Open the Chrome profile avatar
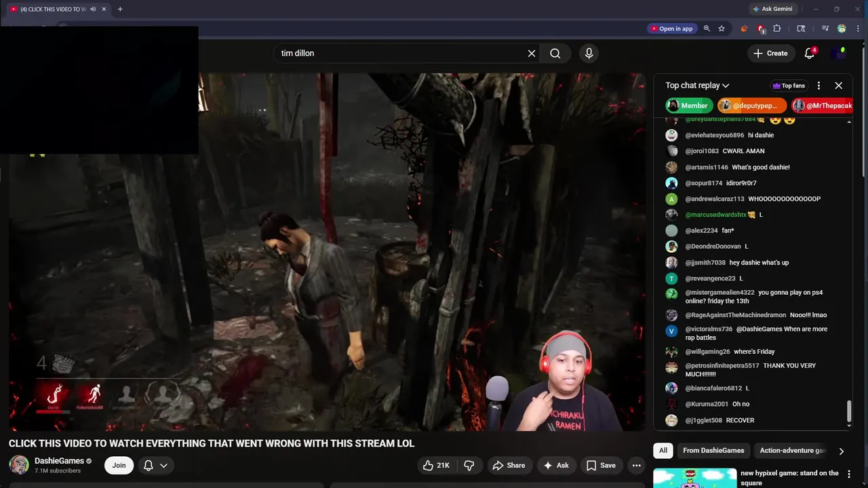The height and width of the screenshot is (488, 868). [x=842, y=28]
